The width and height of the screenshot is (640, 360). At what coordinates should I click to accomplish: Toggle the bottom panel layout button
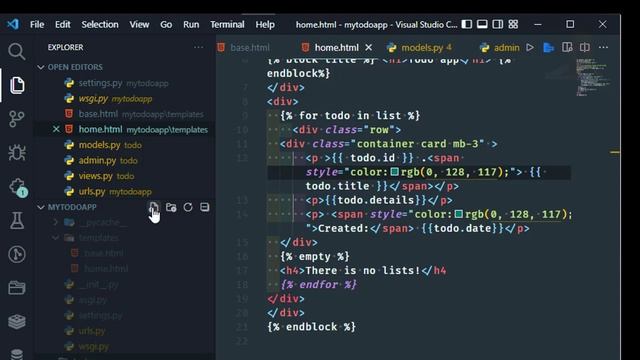[x=482, y=24]
